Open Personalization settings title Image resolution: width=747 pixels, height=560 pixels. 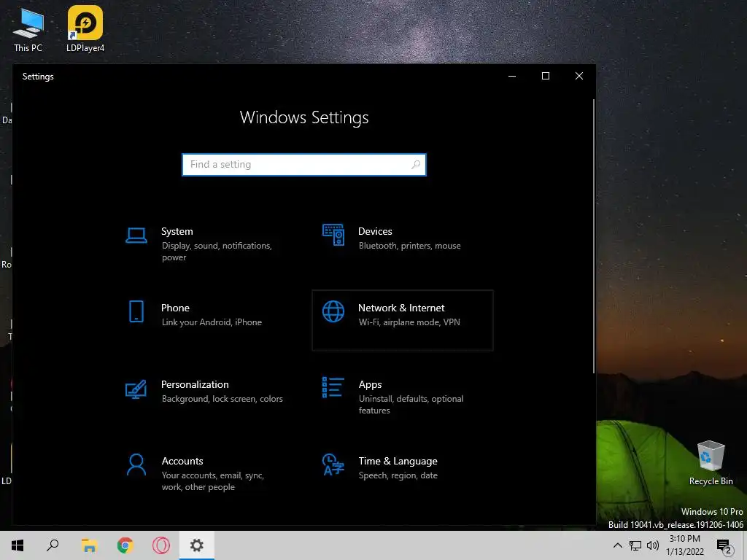pyautogui.click(x=195, y=384)
